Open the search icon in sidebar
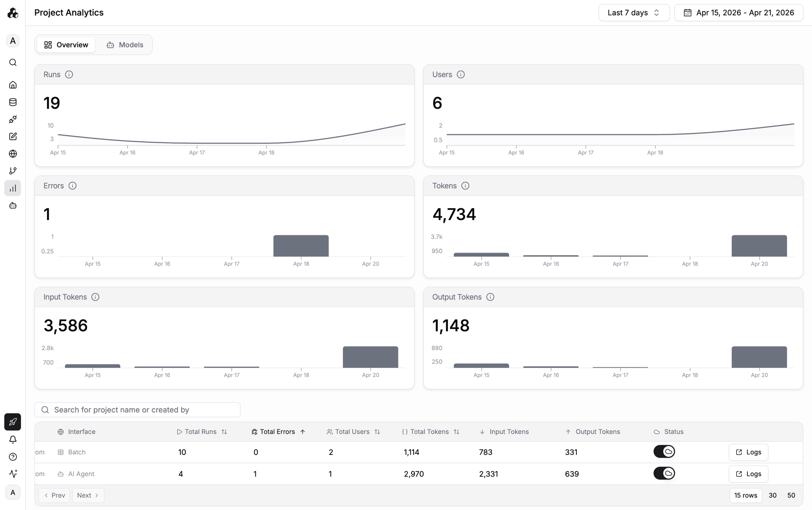 [13, 63]
